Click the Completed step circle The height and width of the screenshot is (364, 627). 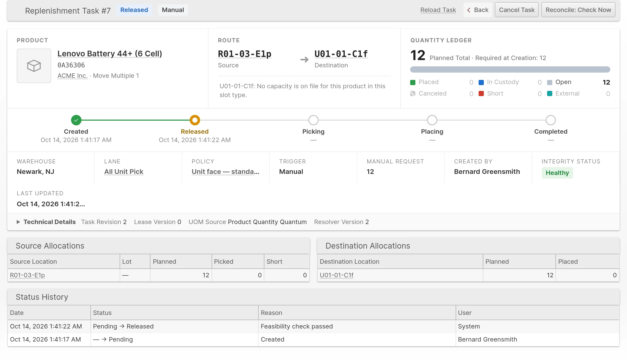(x=551, y=120)
